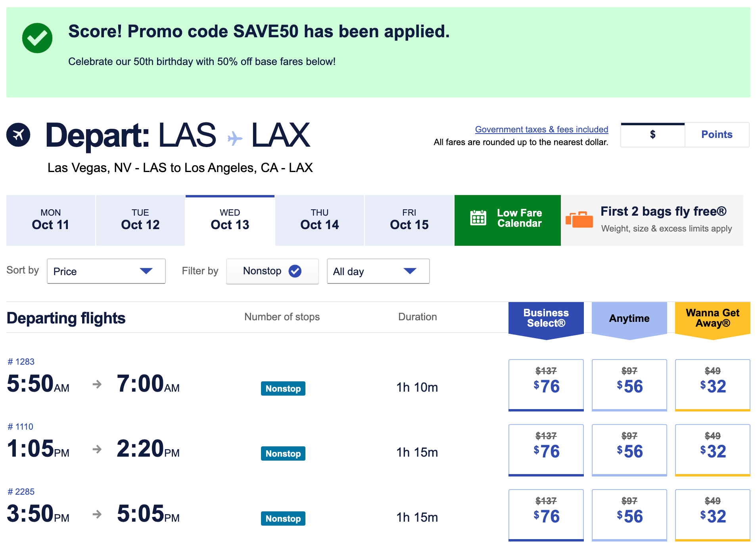Click the arrow icon for flight 2285
This screenshot has width=756, height=551.
(97, 514)
